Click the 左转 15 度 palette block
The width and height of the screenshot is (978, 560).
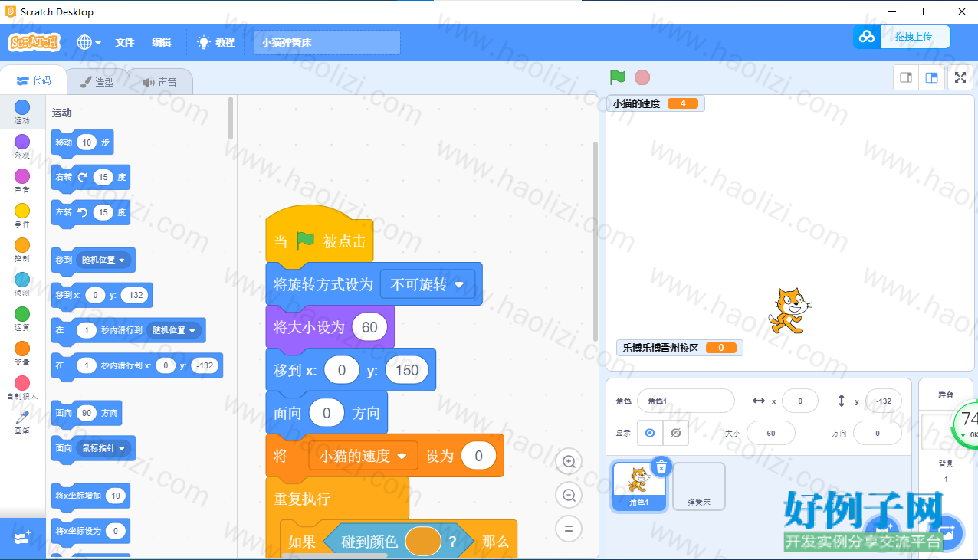[x=90, y=212]
